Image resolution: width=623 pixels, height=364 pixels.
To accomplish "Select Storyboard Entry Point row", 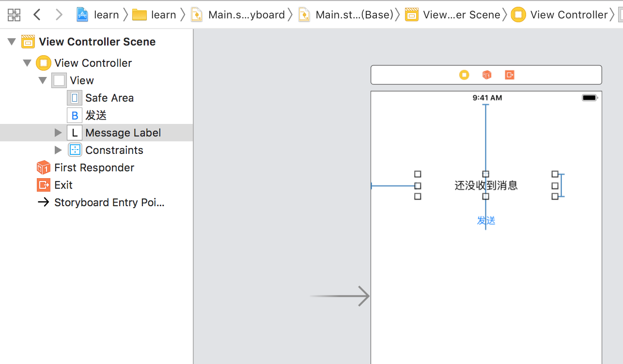I will coord(97,202).
